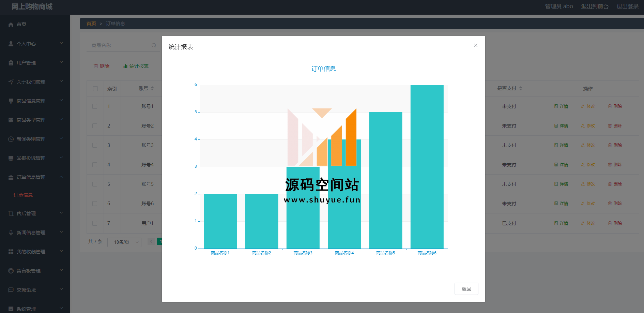
Task: Expand the 售后管理 menu chevron
Action: point(61,213)
